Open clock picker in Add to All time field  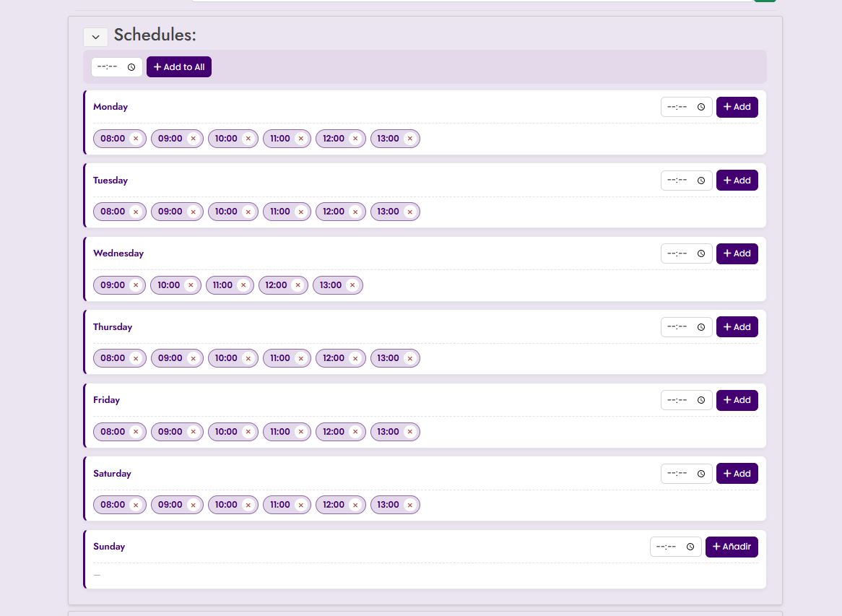[131, 67]
